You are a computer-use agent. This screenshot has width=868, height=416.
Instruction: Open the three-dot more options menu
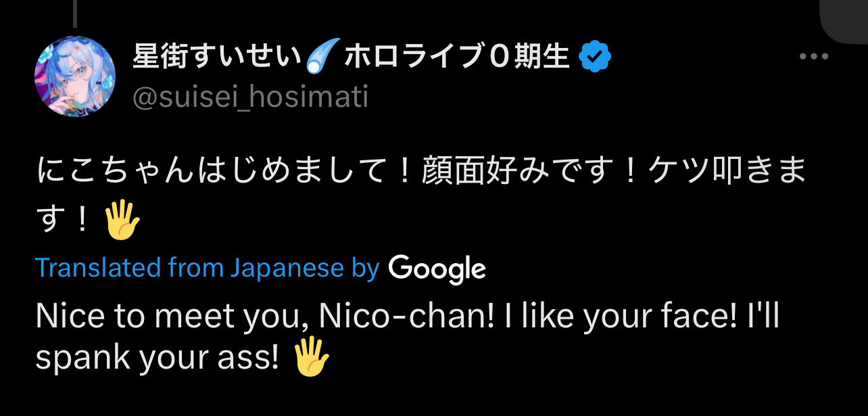[x=813, y=57]
